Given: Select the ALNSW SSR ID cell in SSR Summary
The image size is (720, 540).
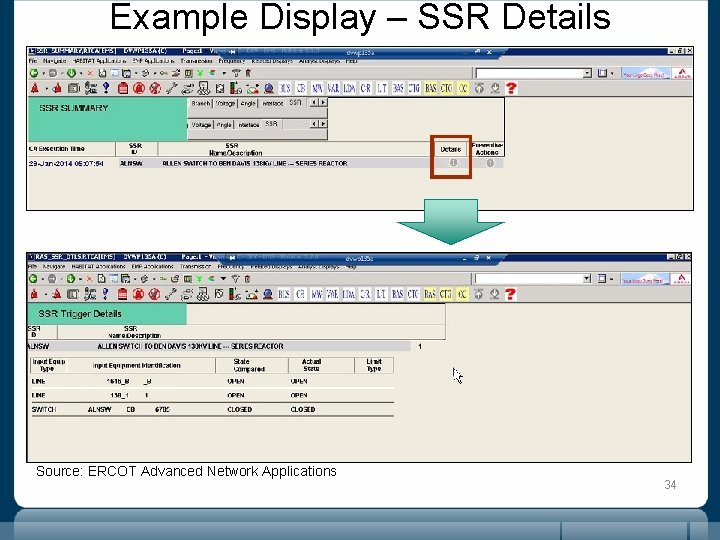Looking at the screenshot, I should pos(131,163).
